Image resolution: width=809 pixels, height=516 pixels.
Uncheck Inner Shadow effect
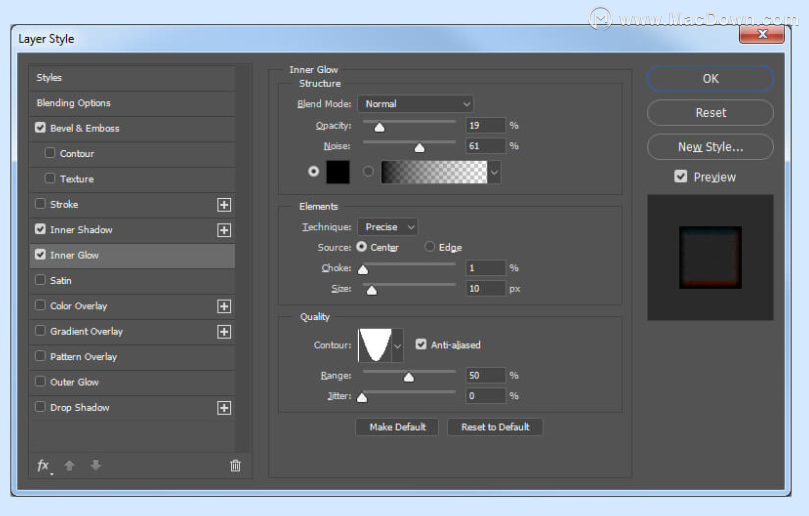[x=40, y=229]
